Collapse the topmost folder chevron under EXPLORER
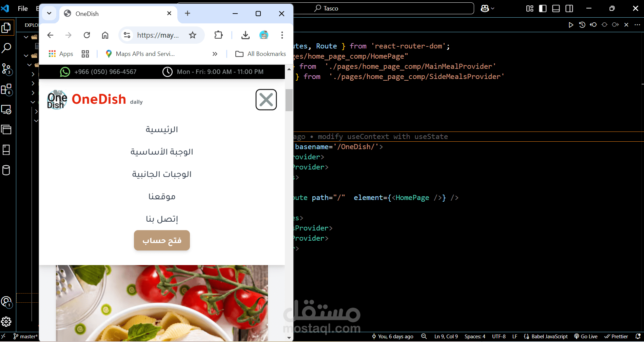 coord(26,37)
